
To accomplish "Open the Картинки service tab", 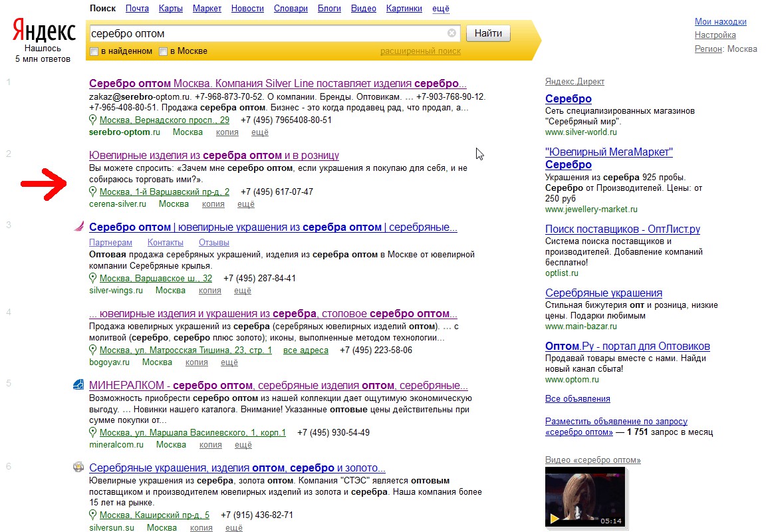I will point(404,8).
